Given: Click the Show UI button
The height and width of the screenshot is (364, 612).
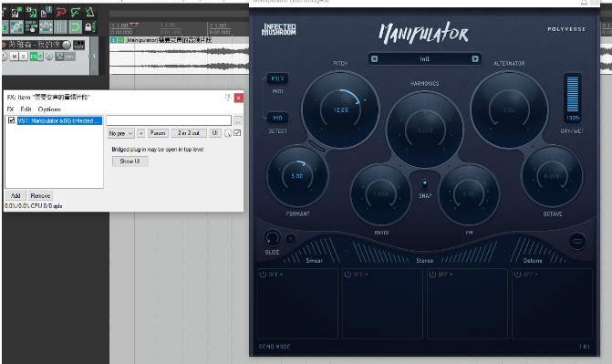Looking at the screenshot, I should [x=130, y=161].
